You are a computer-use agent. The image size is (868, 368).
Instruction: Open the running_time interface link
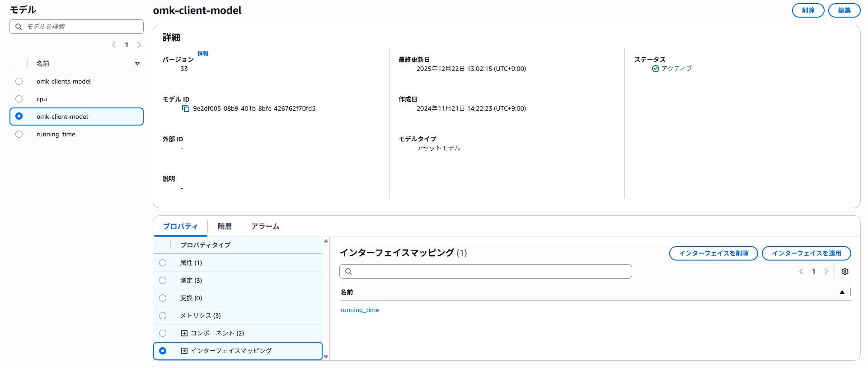click(360, 310)
